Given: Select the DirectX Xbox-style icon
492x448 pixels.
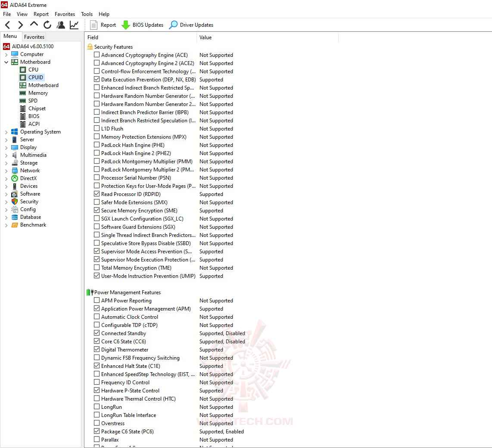Looking at the screenshot, I should pyautogui.click(x=15, y=178).
